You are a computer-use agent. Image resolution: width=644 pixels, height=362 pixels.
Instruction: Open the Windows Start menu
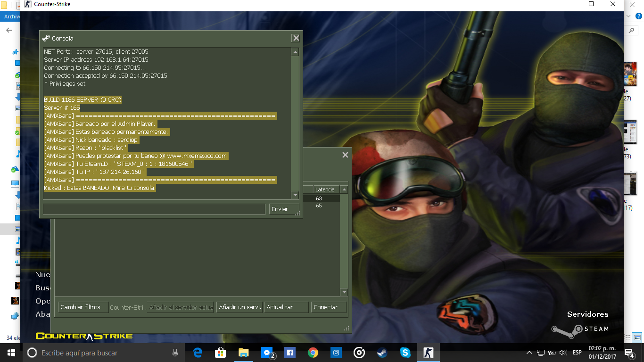click(x=10, y=352)
